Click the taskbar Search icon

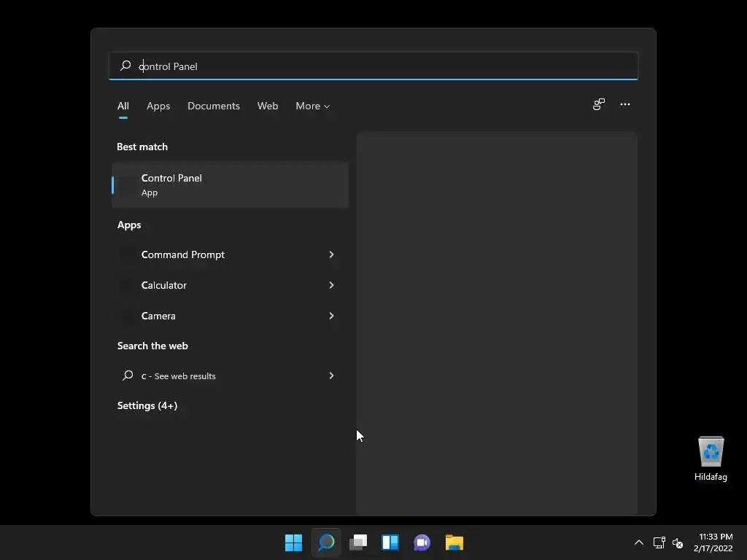[x=326, y=542]
